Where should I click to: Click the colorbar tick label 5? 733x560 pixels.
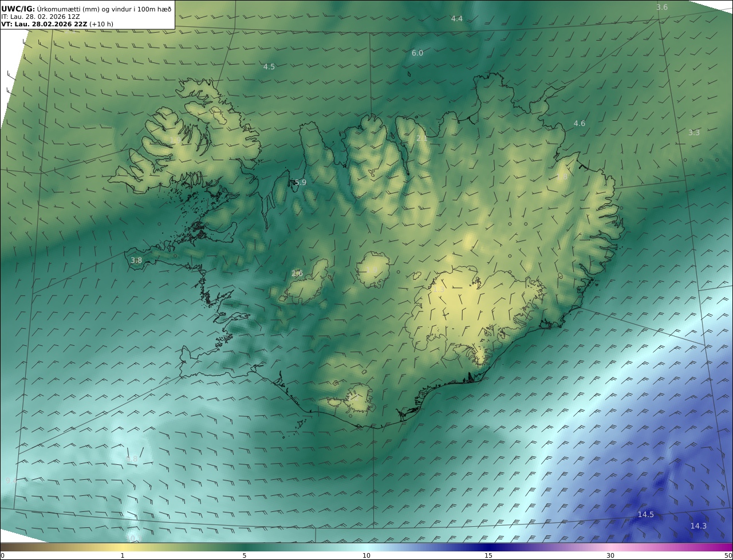pos(245,555)
